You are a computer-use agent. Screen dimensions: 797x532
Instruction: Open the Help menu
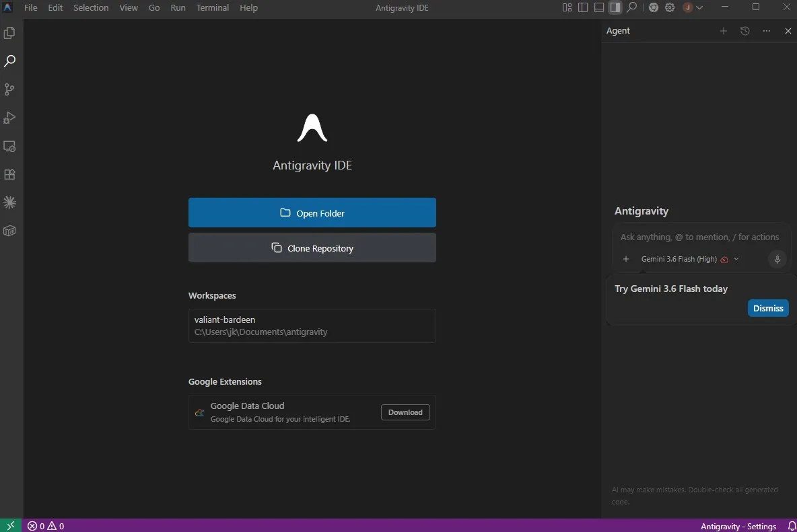[x=248, y=7]
